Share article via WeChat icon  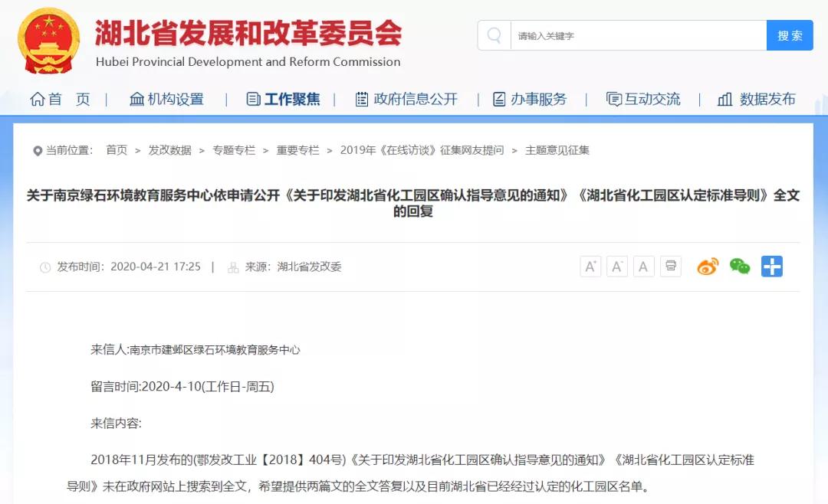click(x=740, y=267)
